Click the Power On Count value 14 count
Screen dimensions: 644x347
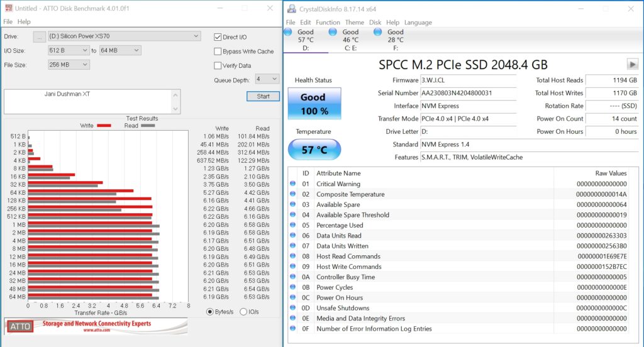point(612,119)
